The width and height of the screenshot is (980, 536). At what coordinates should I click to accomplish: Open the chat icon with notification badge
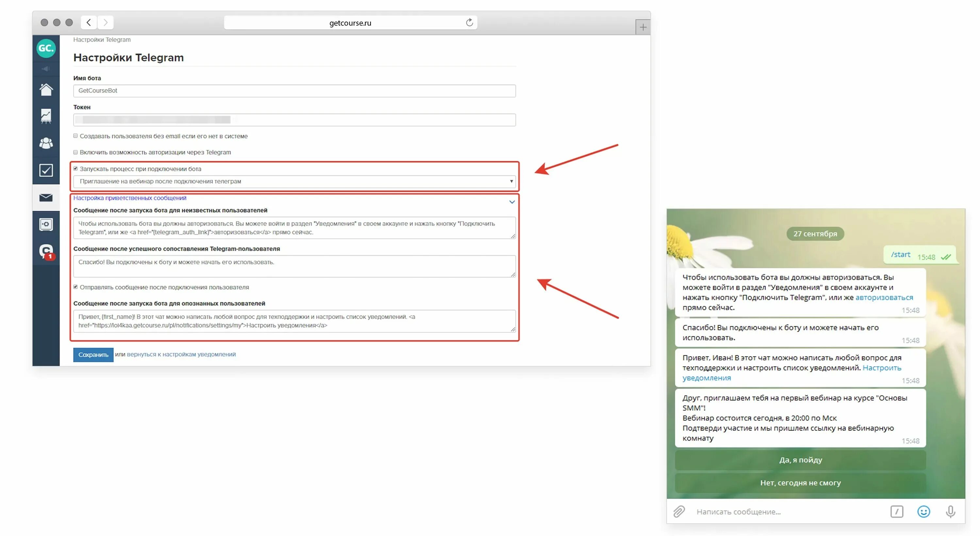46,251
